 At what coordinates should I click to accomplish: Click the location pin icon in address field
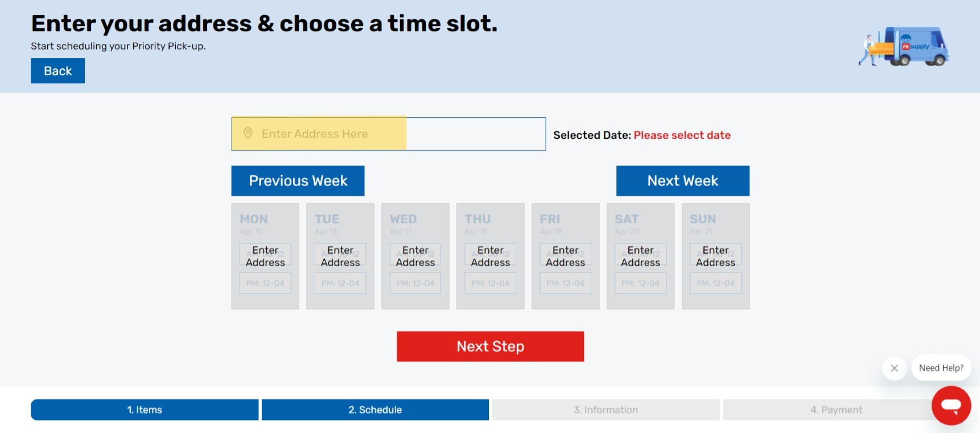[248, 133]
